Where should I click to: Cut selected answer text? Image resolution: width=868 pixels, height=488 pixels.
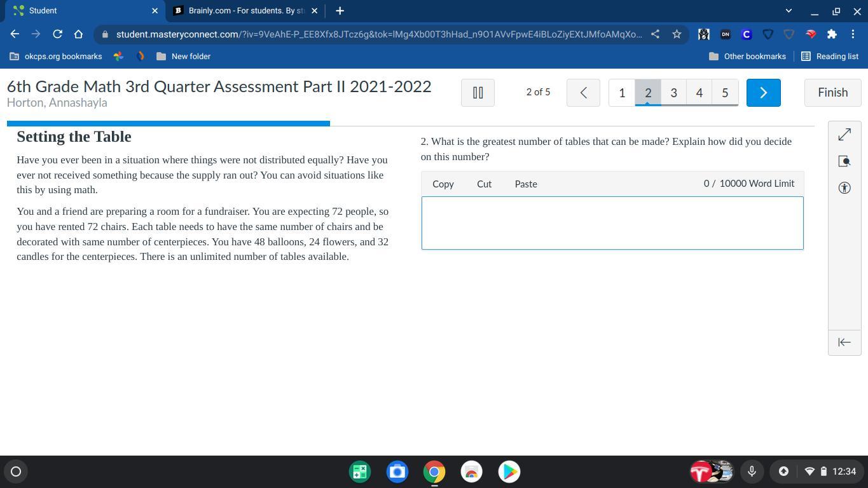click(x=484, y=184)
